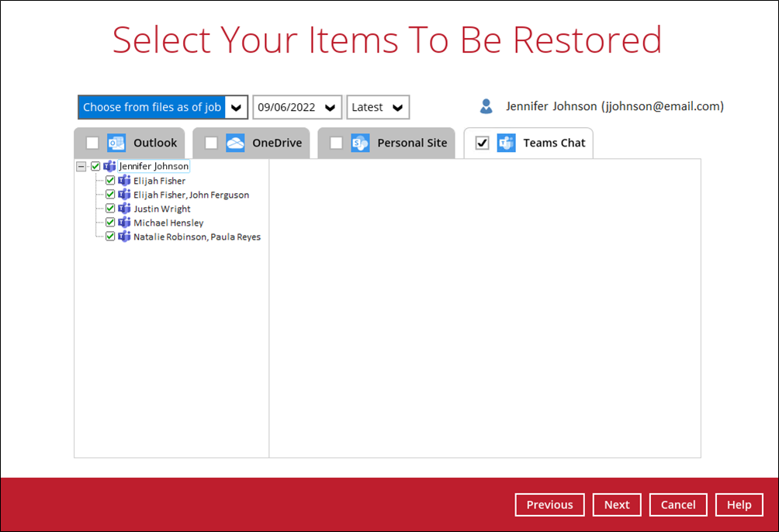The image size is (779, 532).
Task: Click Teams icon next to Justin Wright
Action: click(124, 209)
